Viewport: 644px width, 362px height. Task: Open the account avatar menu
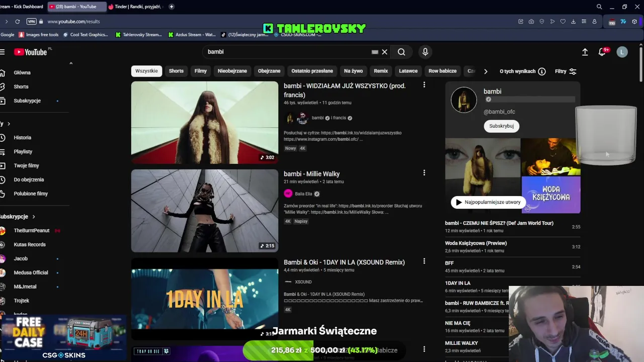(x=622, y=52)
